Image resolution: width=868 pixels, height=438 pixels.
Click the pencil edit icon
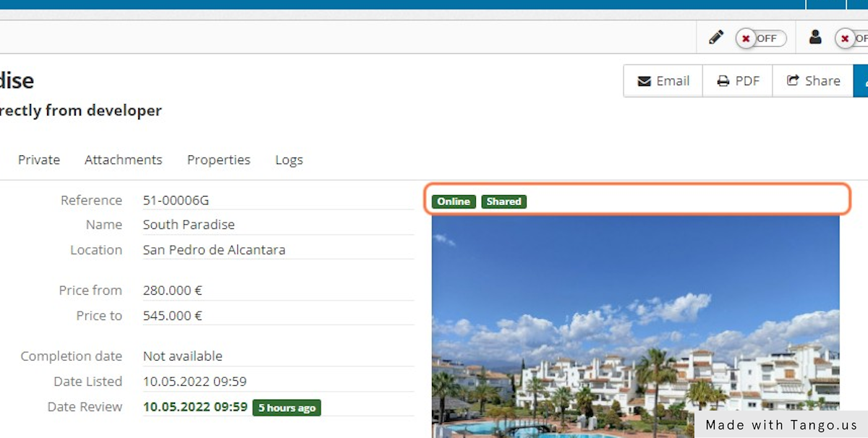click(716, 38)
